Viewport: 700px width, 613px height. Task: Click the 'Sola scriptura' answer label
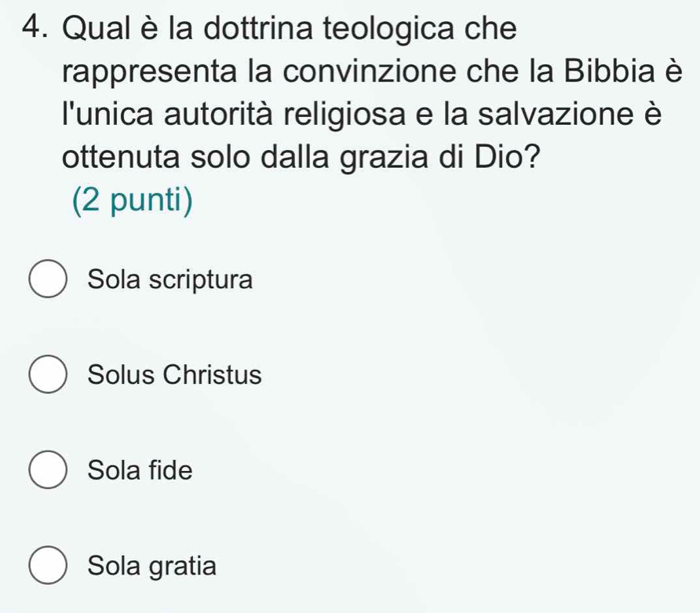coord(170,280)
